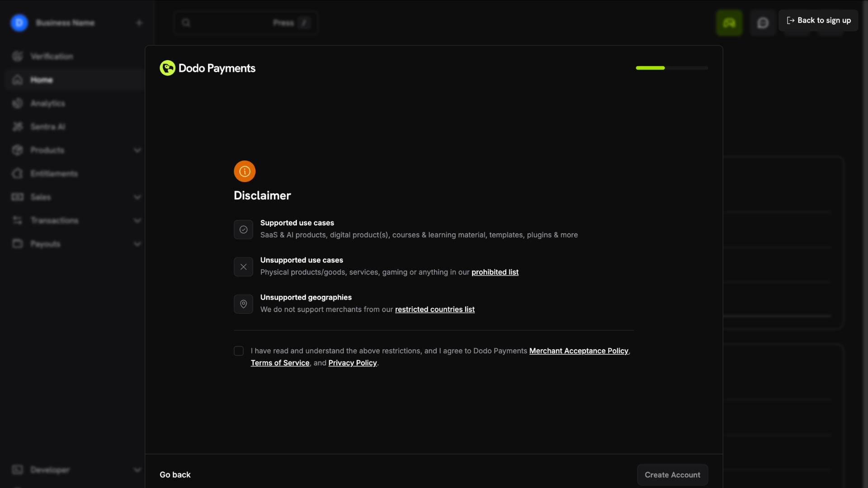
Task: Click the orange info disclaimer icon
Action: (245, 171)
